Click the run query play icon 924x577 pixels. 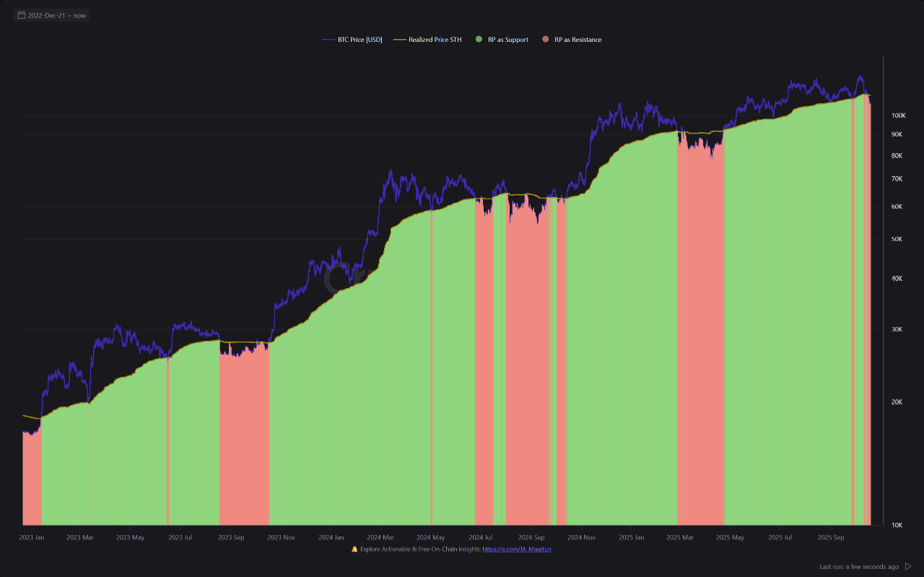908,567
